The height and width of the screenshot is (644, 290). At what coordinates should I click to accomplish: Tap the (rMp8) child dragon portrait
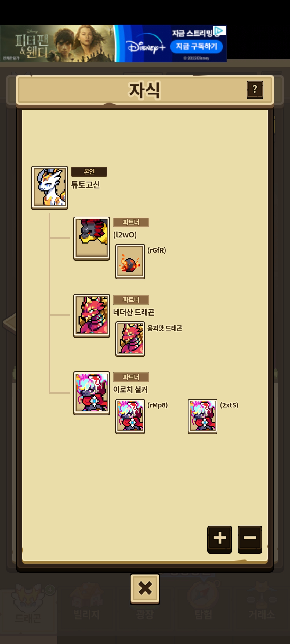130,416
